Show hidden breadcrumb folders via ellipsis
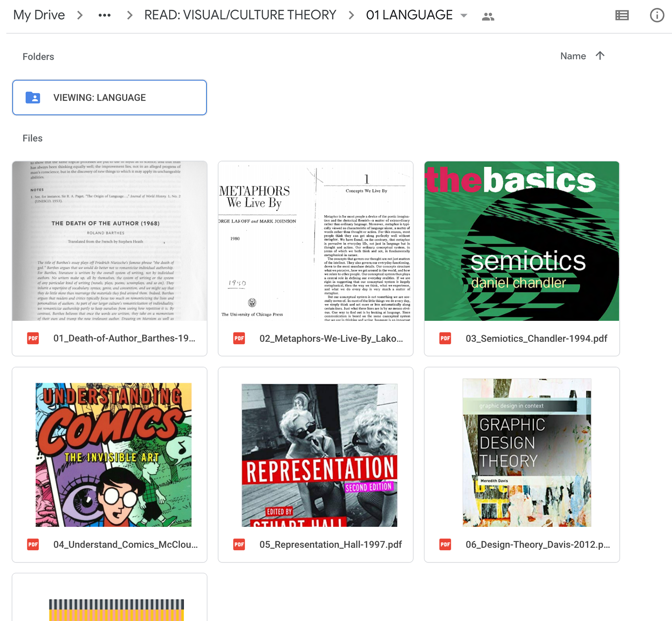672x621 pixels. [x=105, y=15]
